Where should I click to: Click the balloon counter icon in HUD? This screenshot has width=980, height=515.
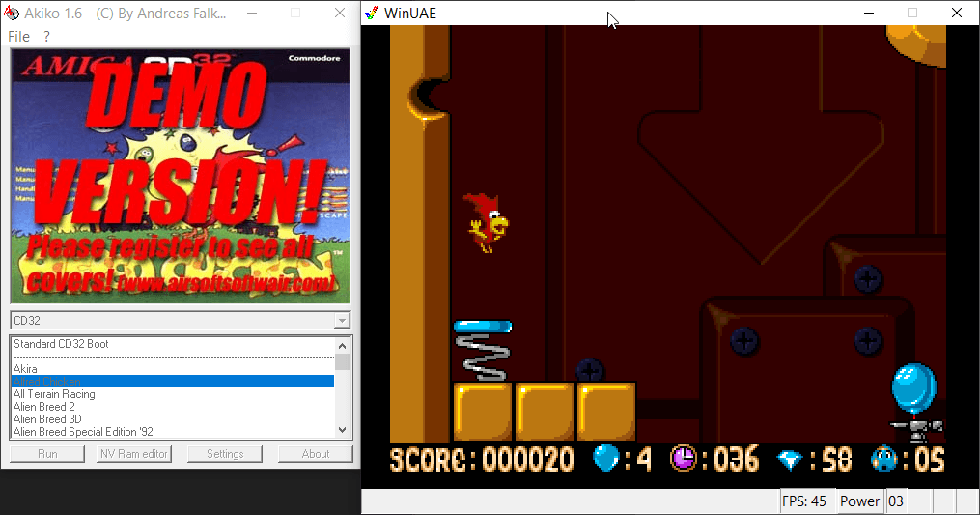pyautogui.click(x=605, y=459)
